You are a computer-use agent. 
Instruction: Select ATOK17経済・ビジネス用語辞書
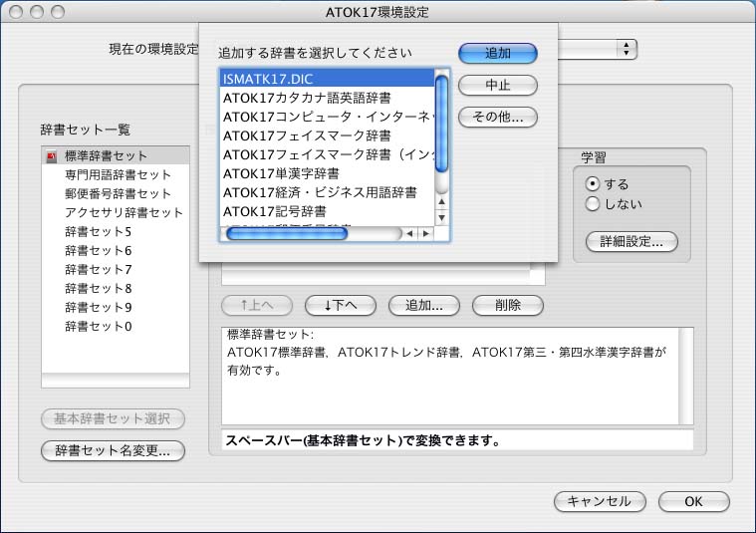(328, 192)
